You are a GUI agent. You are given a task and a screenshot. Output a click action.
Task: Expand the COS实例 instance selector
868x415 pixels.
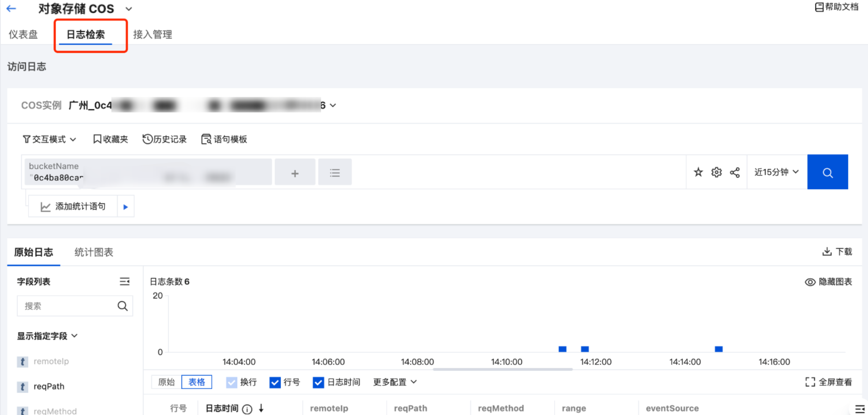pos(333,105)
